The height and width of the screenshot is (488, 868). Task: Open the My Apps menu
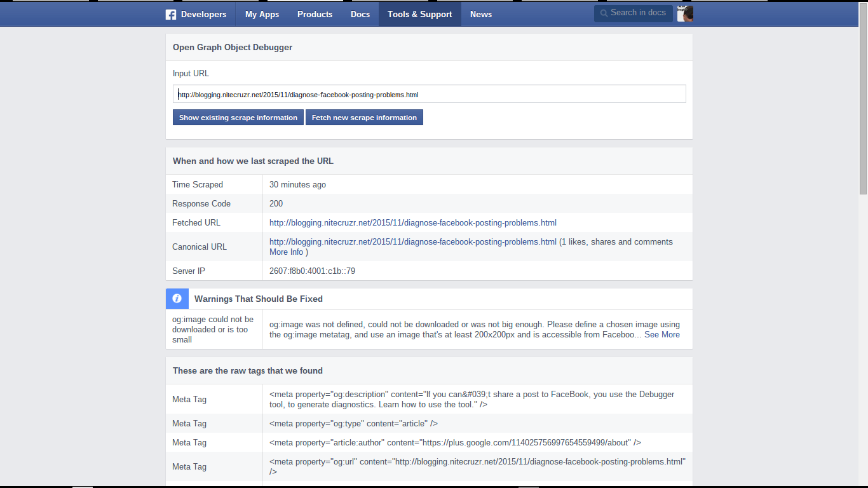(x=261, y=14)
